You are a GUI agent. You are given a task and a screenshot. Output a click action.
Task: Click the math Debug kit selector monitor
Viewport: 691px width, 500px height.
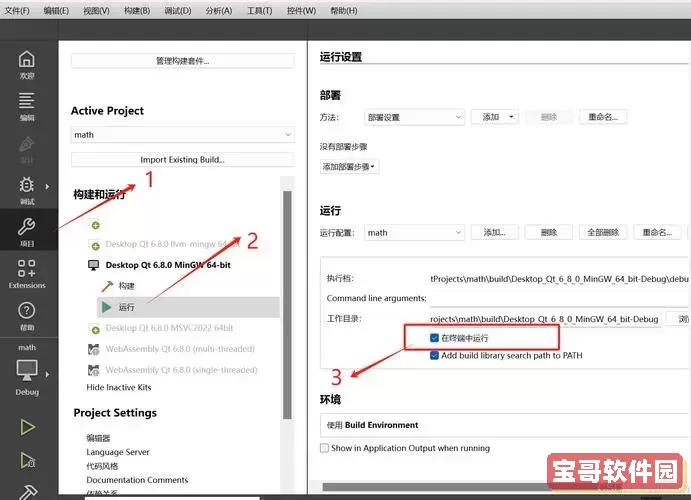click(27, 371)
